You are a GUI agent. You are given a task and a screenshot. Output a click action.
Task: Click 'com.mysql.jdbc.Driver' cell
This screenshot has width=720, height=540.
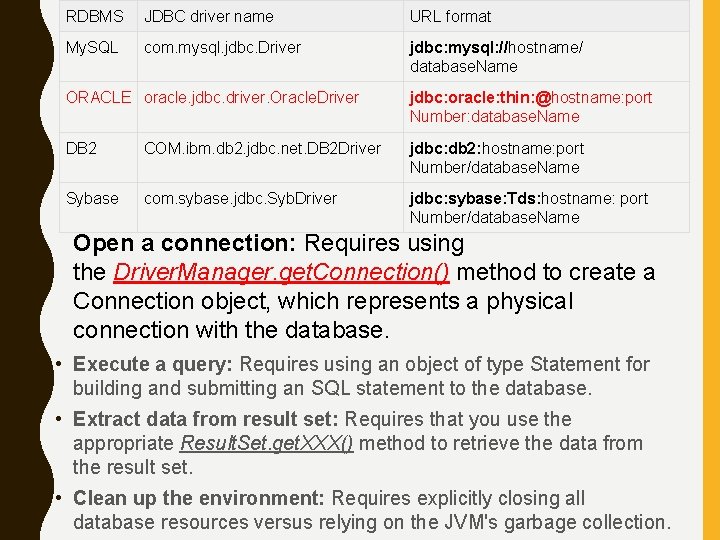tap(270, 57)
